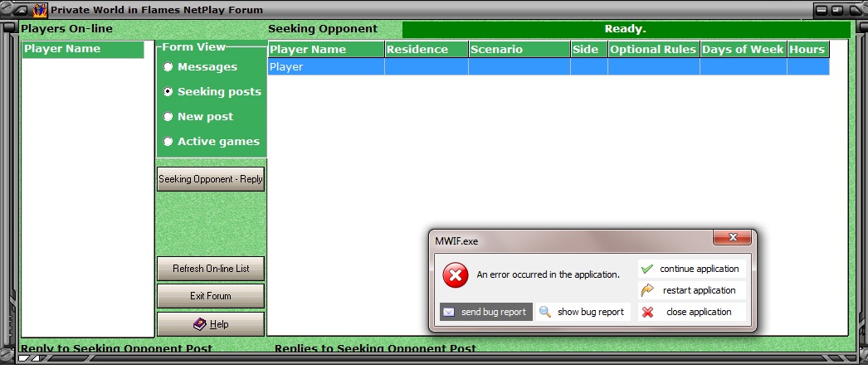This screenshot has height=369, width=868.
Task: Maximize the NetPlay Forum window
Action: pyautogui.click(x=837, y=10)
